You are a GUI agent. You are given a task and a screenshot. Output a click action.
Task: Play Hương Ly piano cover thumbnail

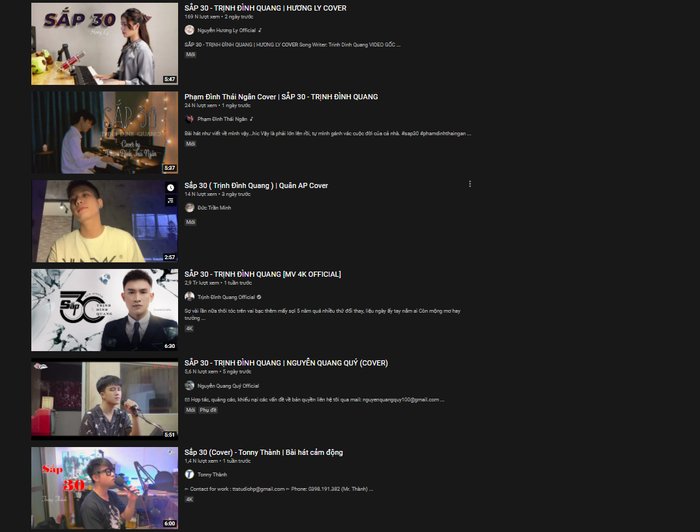point(104,44)
